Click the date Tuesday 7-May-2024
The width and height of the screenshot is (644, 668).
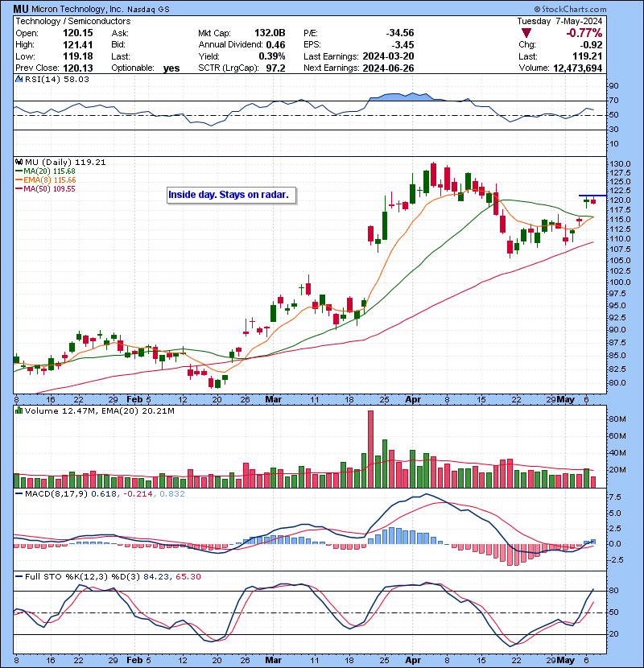point(559,21)
